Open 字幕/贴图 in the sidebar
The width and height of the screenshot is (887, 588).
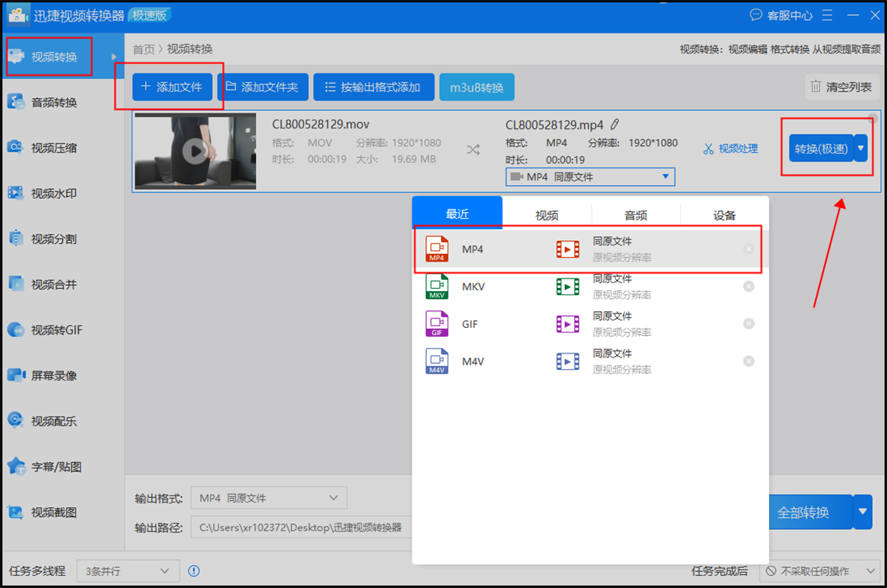[x=62, y=467]
